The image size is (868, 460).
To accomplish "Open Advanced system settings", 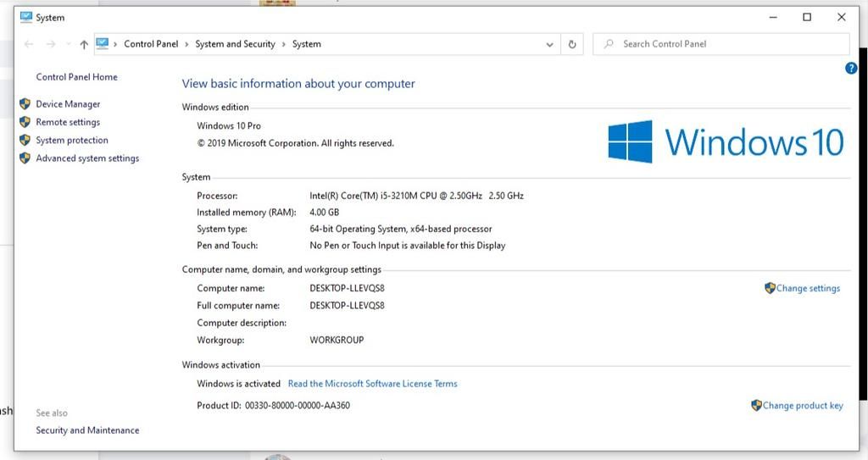I will coord(87,158).
